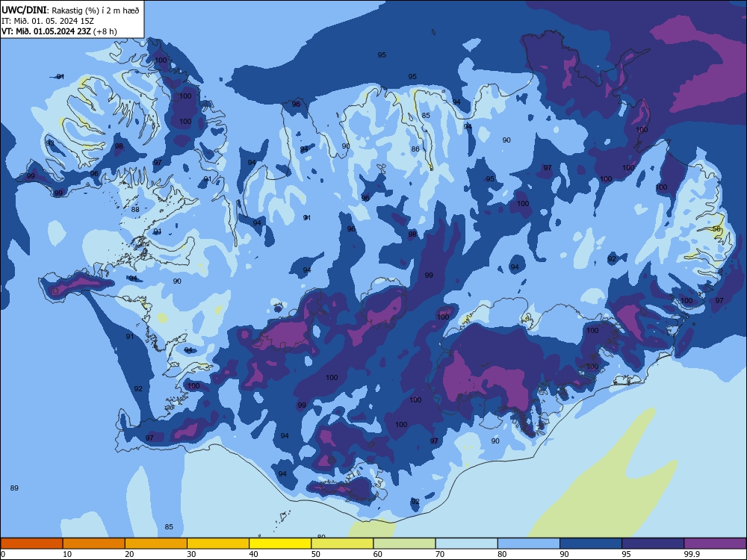
Task: Select the dark indigo 95–99.9 legend swatch
Action: (x=653, y=544)
